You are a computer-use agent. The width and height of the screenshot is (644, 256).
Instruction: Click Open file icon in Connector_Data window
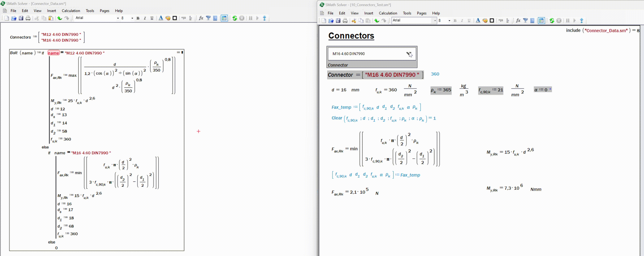pyautogui.click(x=14, y=18)
